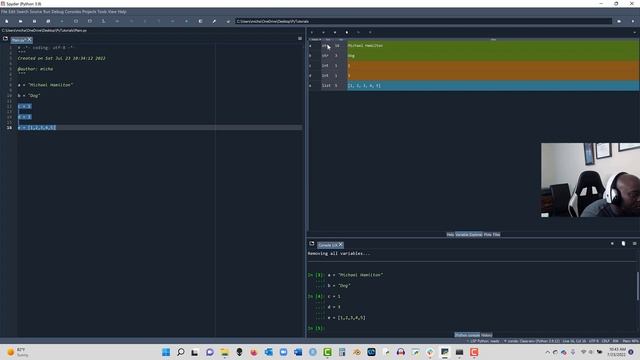Open the Run menu
The height and width of the screenshot is (360, 640).
pos(47,12)
